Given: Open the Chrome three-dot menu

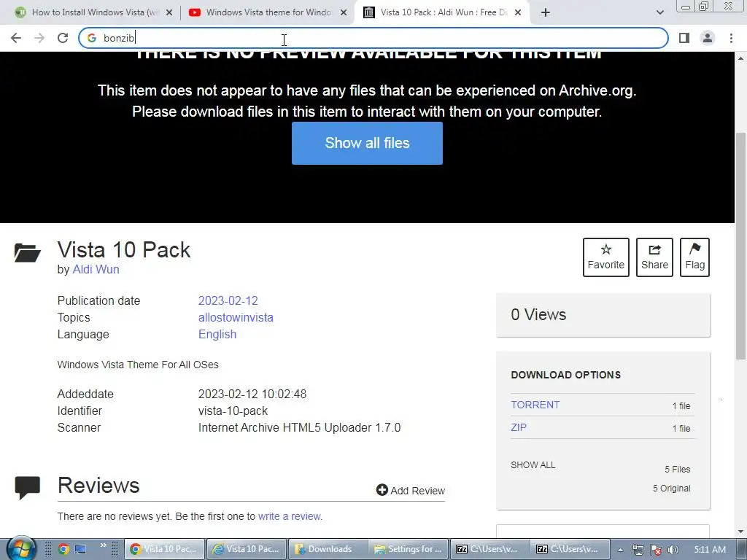Looking at the screenshot, I should pos(731,38).
